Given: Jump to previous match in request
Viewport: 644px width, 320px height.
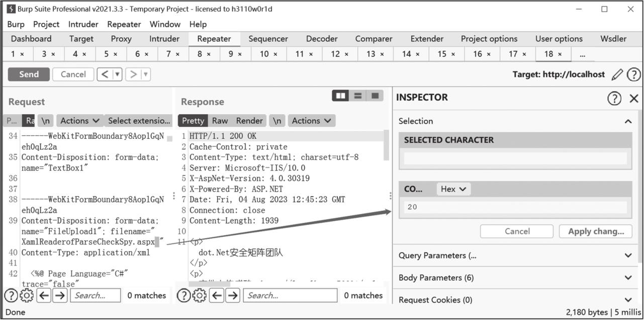Looking at the screenshot, I should [x=44, y=295].
